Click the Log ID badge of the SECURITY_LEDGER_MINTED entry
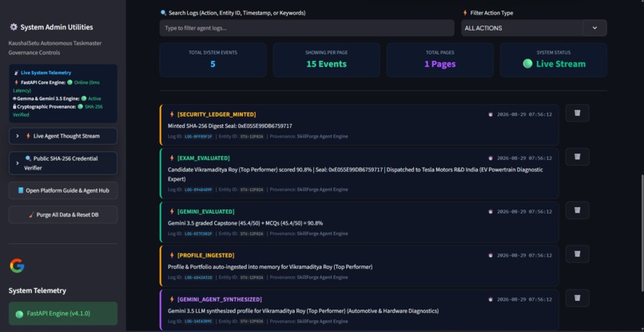This screenshot has width=644, height=332. coord(198,137)
